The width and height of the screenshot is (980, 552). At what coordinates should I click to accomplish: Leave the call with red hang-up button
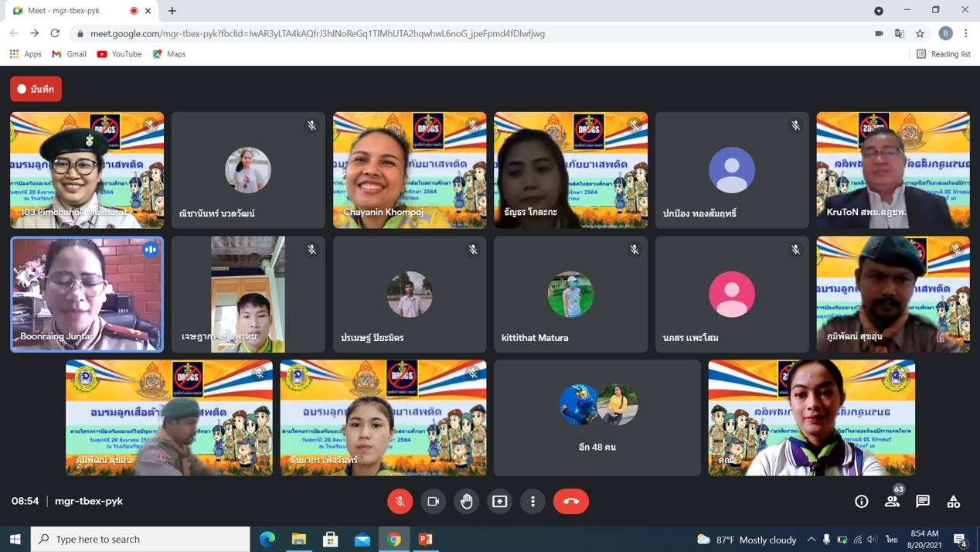click(570, 501)
